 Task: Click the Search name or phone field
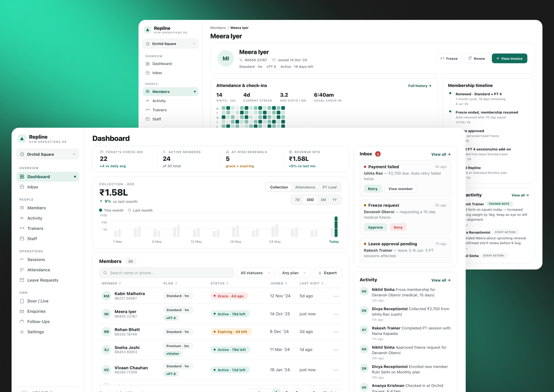pyautogui.click(x=166, y=273)
